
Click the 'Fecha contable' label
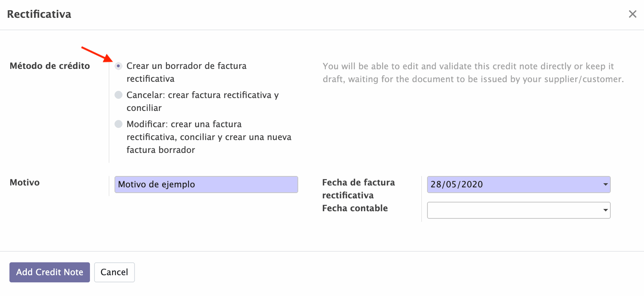355,208
